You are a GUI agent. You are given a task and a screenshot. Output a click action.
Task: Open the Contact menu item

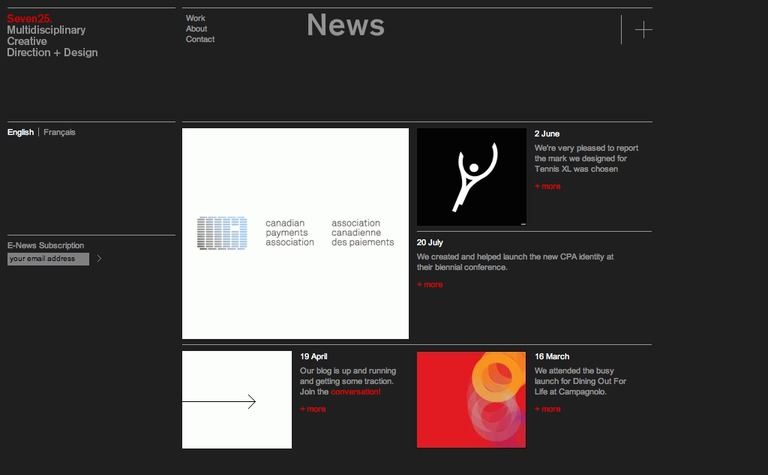(x=200, y=39)
